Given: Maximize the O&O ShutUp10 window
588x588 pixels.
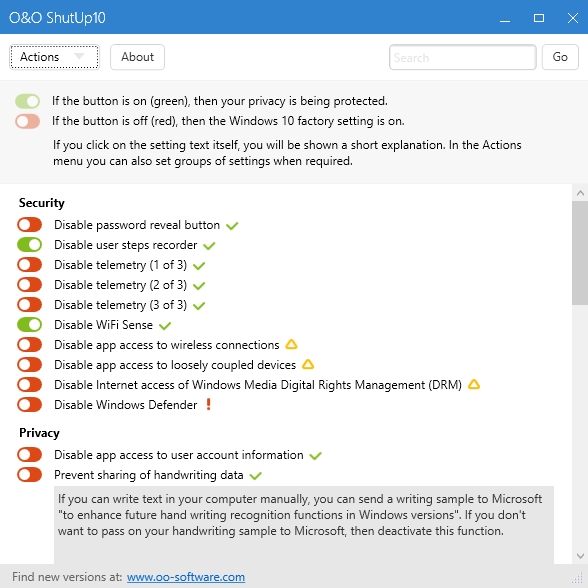Looking at the screenshot, I should [539, 18].
